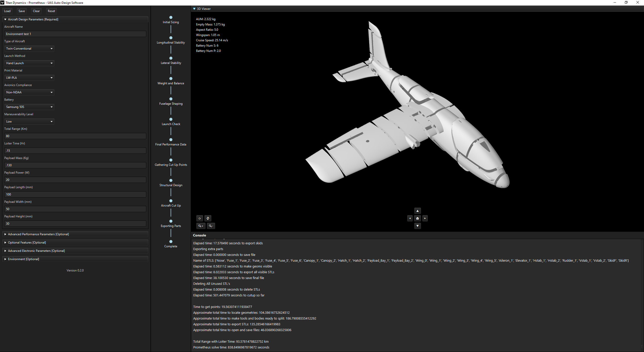Image resolution: width=644 pixels, height=352 pixels.
Task: Open the Print Material dropdown
Action: coord(29,78)
